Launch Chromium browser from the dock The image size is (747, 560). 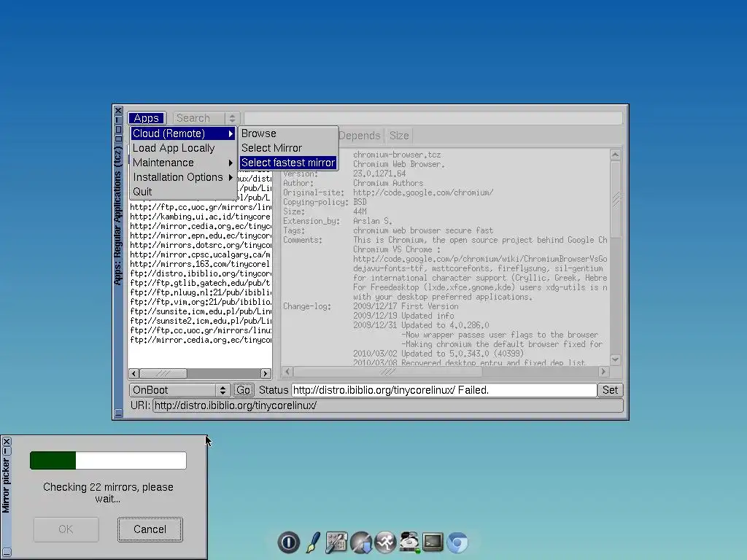point(457,542)
